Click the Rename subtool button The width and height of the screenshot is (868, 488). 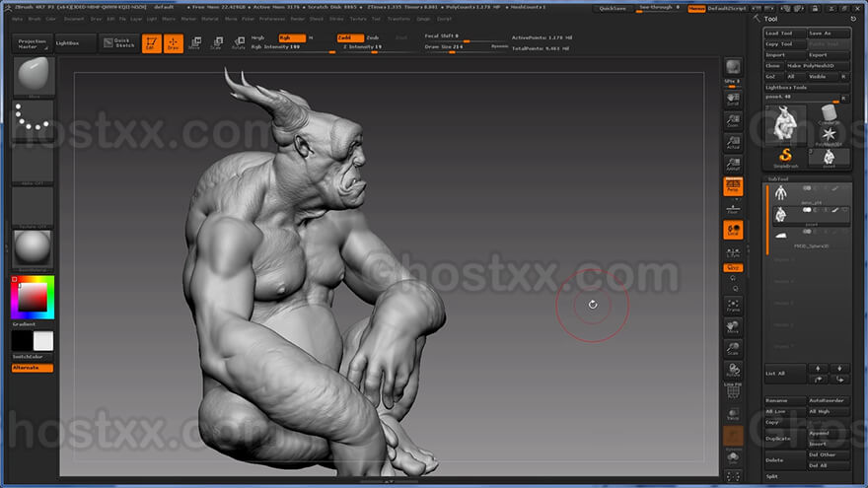tap(785, 400)
